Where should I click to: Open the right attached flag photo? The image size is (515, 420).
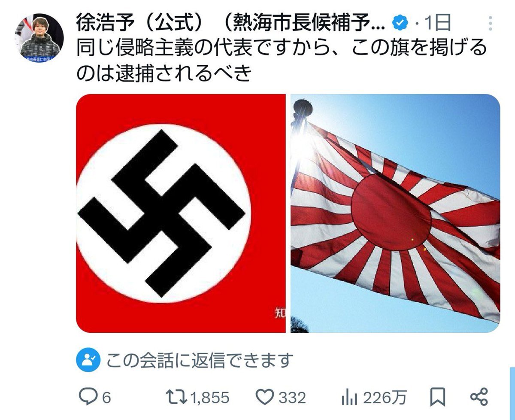395,213
